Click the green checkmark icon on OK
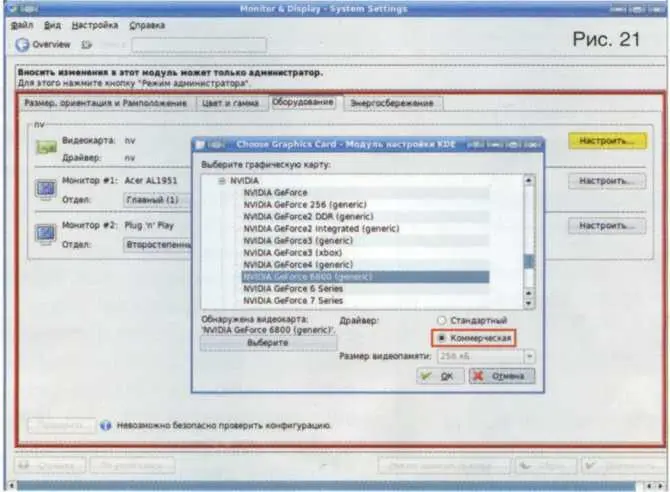The image size is (670, 492). click(x=426, y=376)
